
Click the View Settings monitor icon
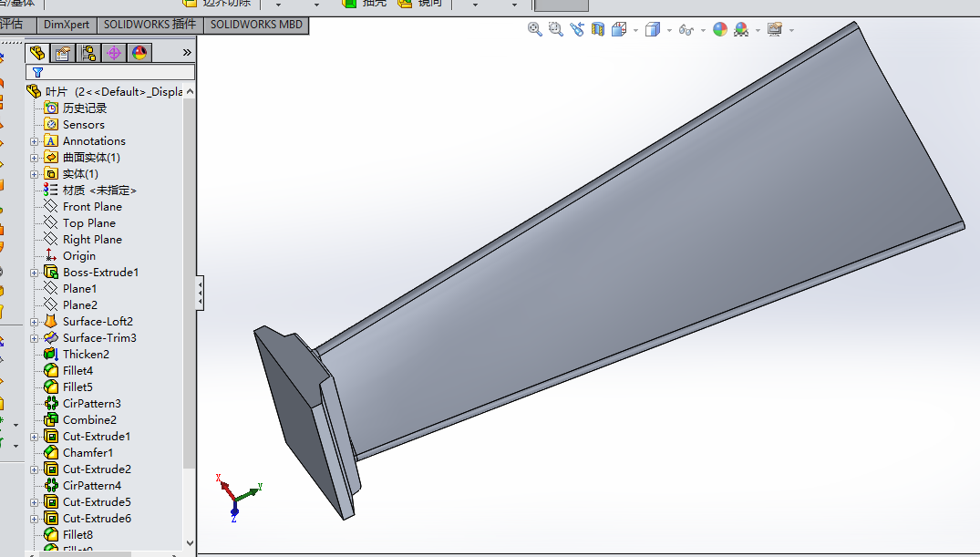pos(775,29)
